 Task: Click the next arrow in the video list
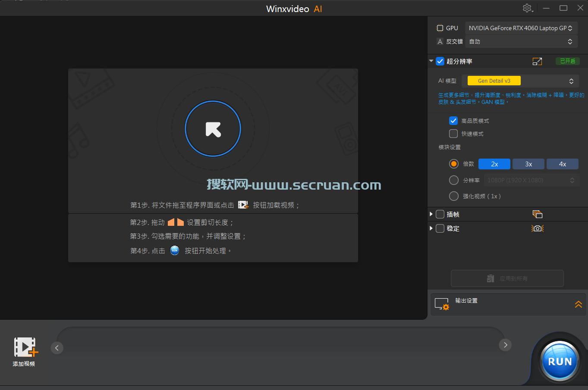[505, 345]
